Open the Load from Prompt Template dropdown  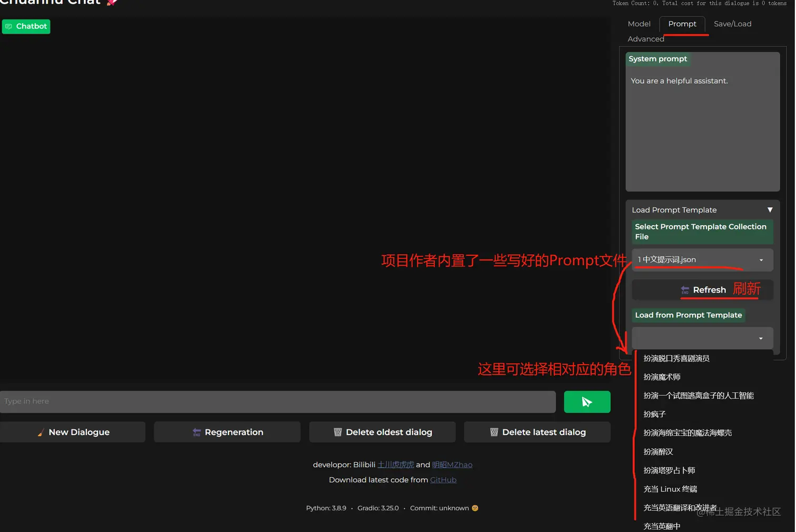(x=702, y=338)
